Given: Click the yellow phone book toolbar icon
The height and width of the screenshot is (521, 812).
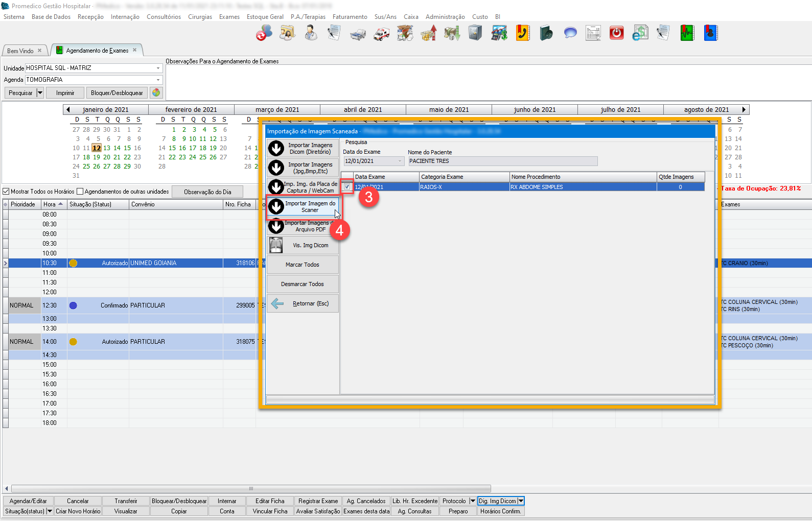Looking at the screenshot, I should pyautogui.click(x=522, y=34).
